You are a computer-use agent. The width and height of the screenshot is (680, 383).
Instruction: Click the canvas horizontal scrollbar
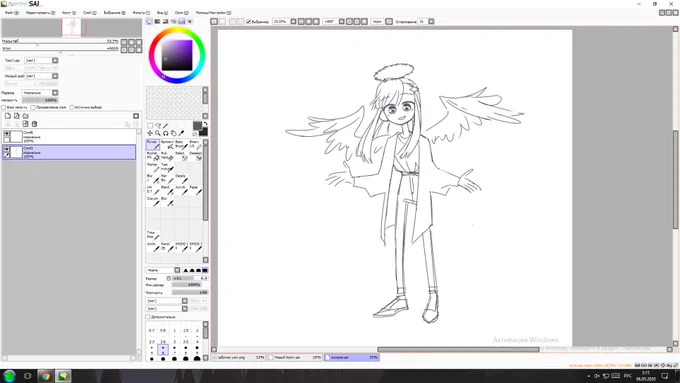click(x=458, y=350)
